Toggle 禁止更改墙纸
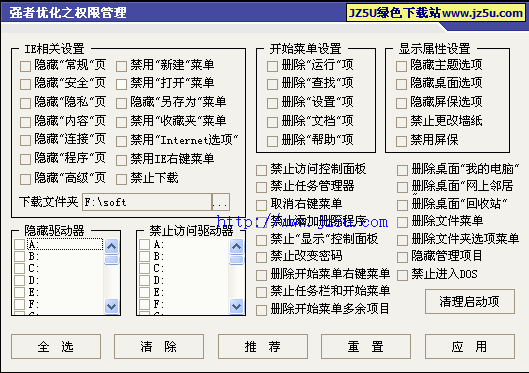Screen dimensions: 529x373 coord(401,122)
